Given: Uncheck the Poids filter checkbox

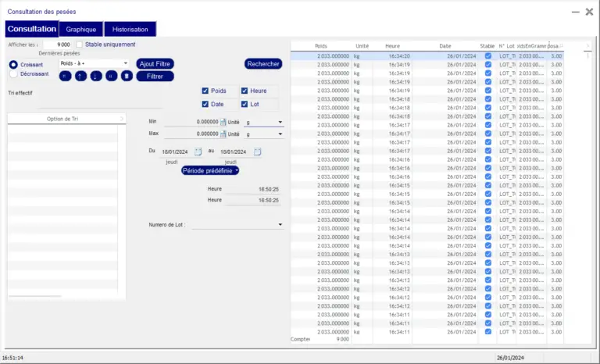Looking at the screenshot, I should tap(205, 91).
